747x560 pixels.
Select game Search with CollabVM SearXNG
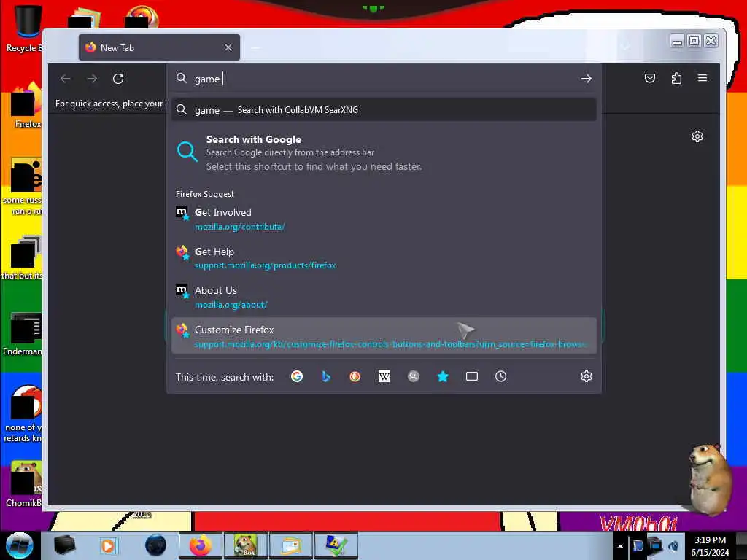[384, 110]
